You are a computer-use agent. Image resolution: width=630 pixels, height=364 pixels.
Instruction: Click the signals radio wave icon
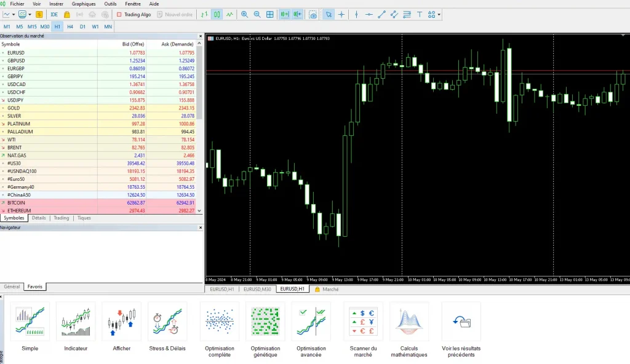point(79,15)
